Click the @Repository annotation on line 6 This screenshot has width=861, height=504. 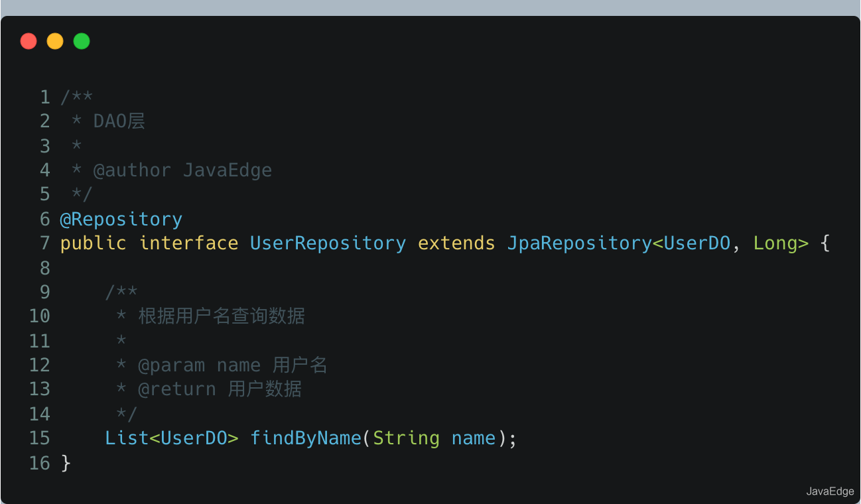pyautogui.click(x=121, y=219)
